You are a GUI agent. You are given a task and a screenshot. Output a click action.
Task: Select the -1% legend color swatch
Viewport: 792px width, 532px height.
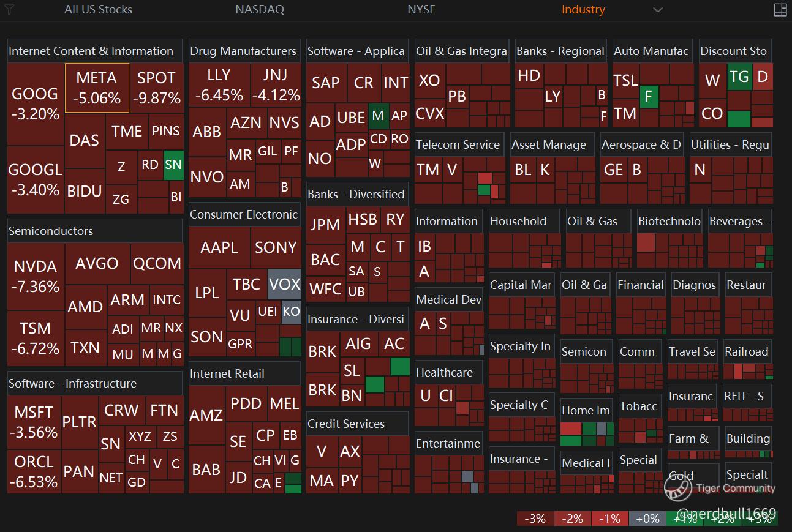coord(610,519)
